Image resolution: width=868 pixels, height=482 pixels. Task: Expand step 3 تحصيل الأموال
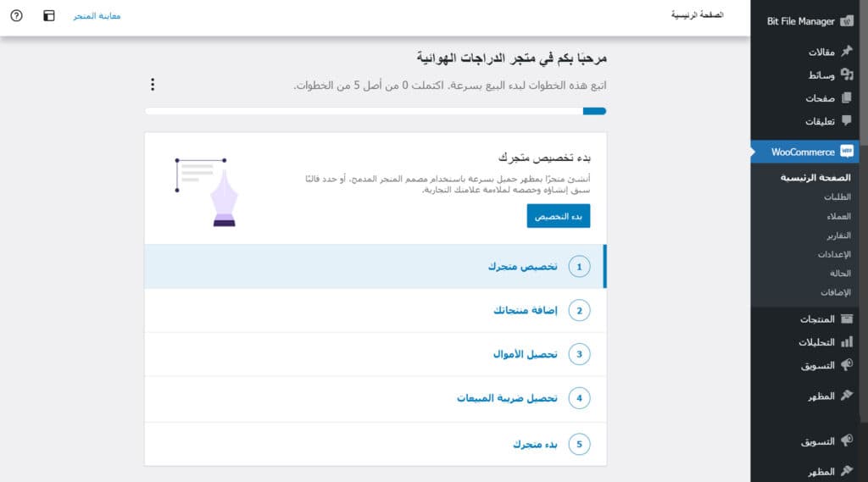(x=375, y=354)
